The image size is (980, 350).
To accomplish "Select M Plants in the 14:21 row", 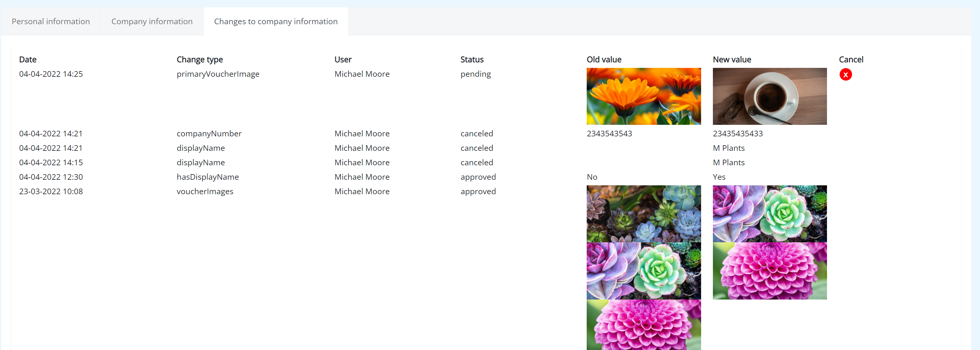I will (x=729, y=148).
